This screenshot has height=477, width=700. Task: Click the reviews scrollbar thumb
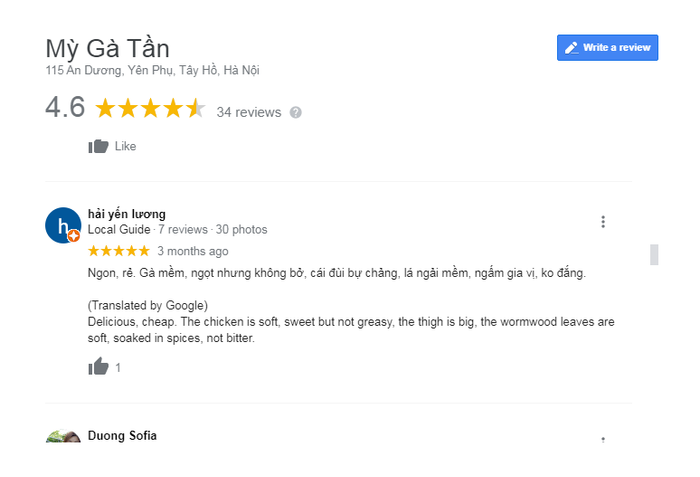(x=654, y=255)
